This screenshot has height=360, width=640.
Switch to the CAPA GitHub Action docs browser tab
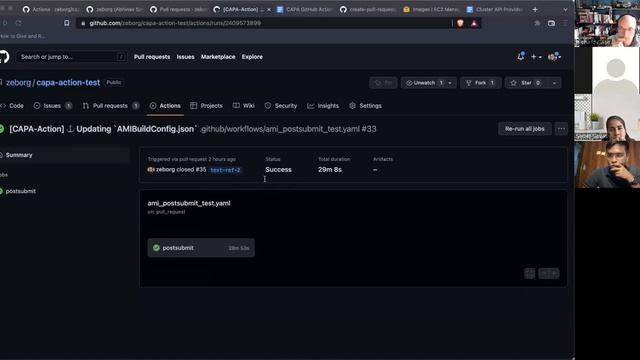(305, 9)
